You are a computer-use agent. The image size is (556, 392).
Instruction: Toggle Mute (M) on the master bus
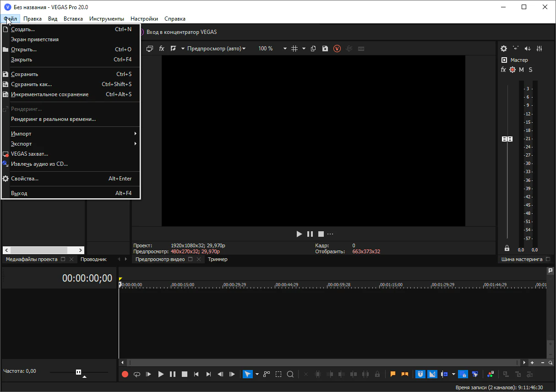point(521,70)
